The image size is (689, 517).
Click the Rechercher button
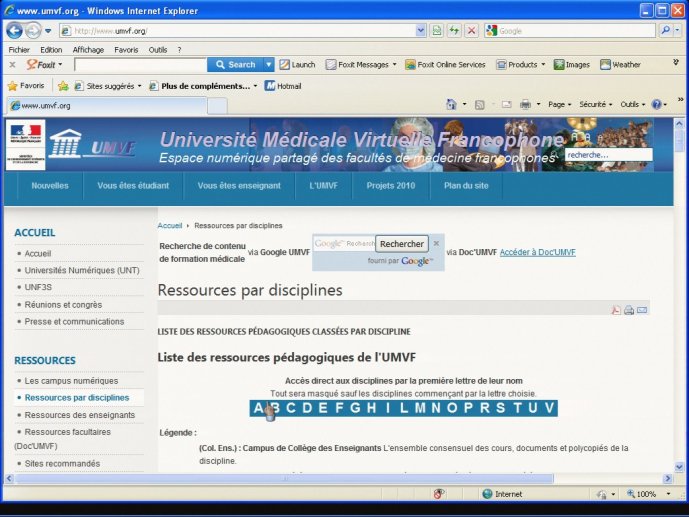402,244
